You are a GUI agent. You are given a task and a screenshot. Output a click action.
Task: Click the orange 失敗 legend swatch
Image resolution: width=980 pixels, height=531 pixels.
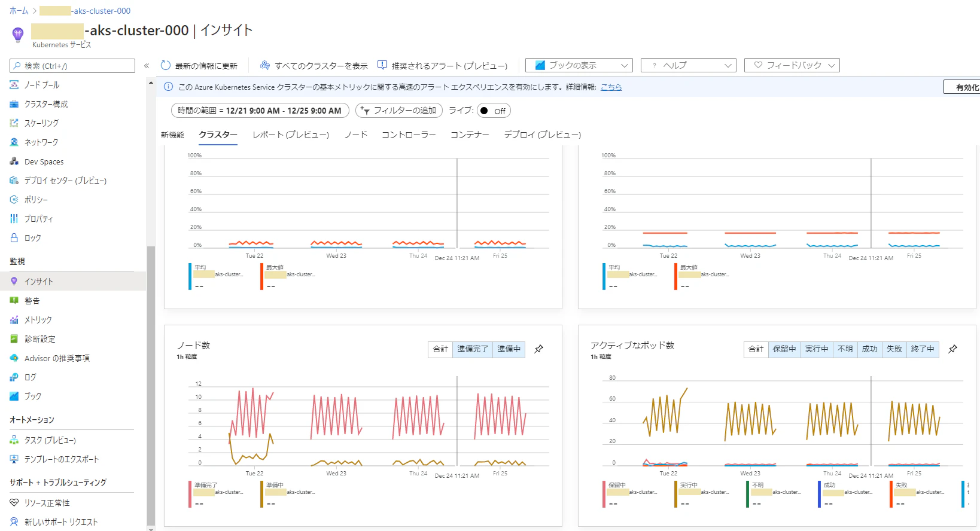coord(891,494)
